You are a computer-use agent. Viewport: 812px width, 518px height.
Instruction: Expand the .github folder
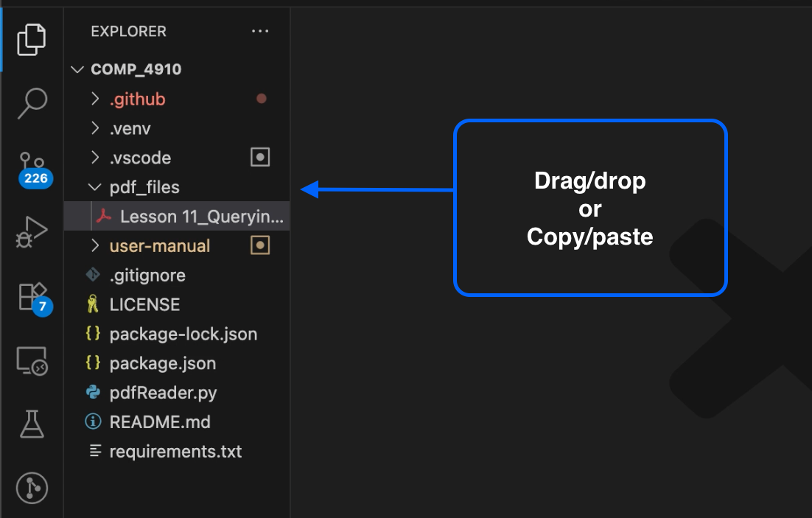[x=137, y=99]
